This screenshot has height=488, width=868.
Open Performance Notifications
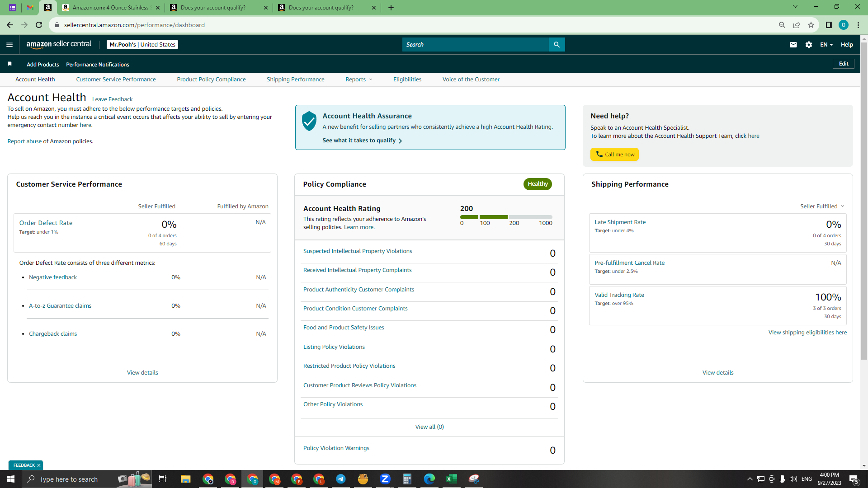98,64
